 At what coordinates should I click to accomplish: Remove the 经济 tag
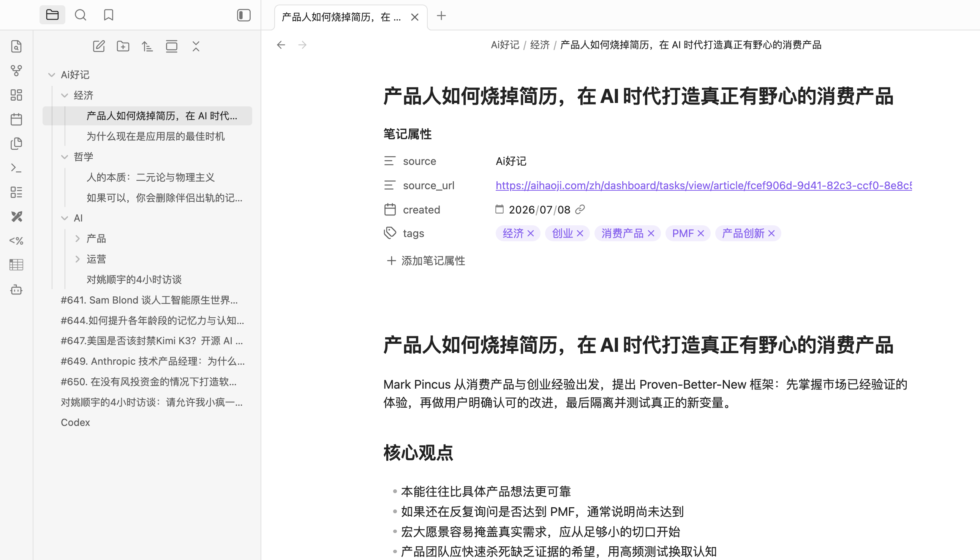tap(531, 234)
